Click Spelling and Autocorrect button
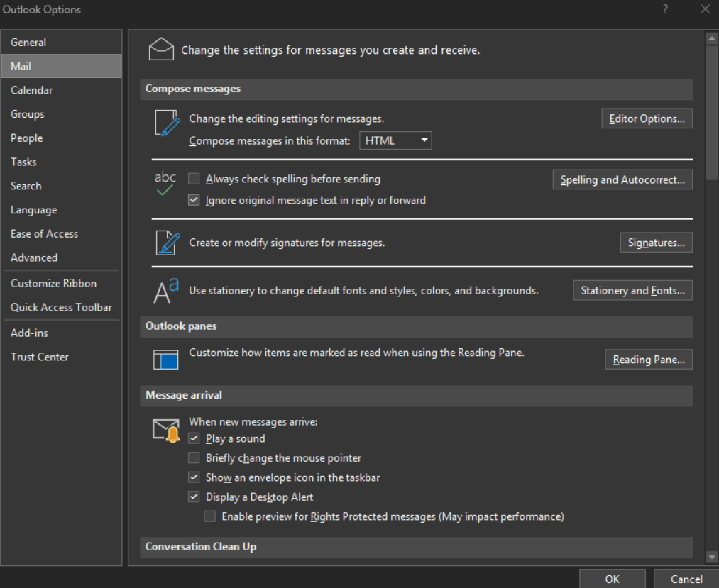Screen dimensions: 719x588 (x=622, y=179)
